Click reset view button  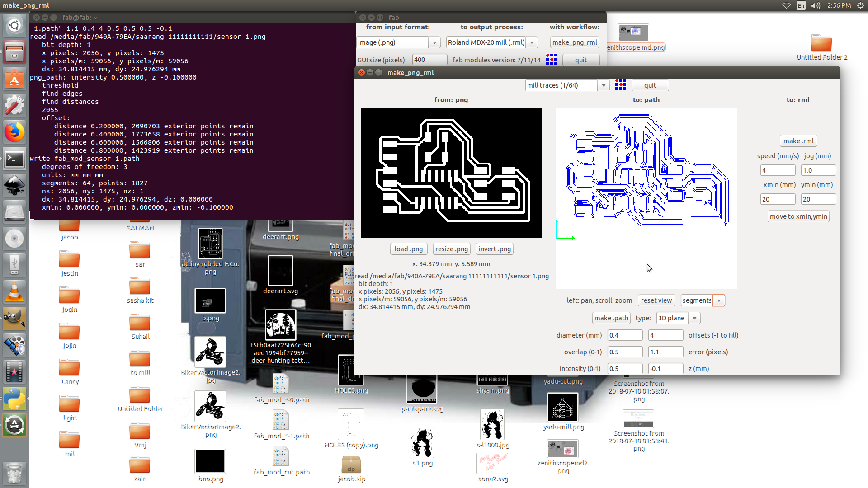tap(656, 300)
